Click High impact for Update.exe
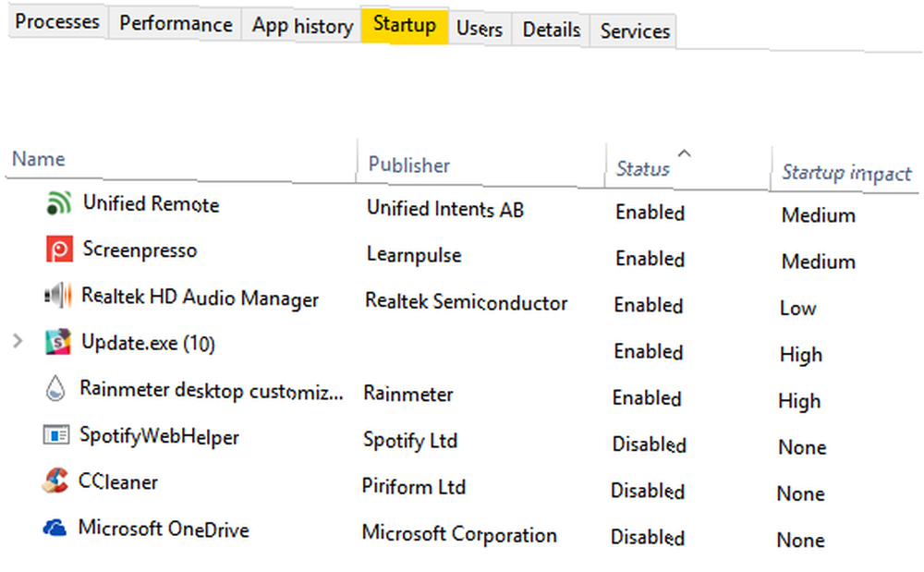 coord(800,355)
